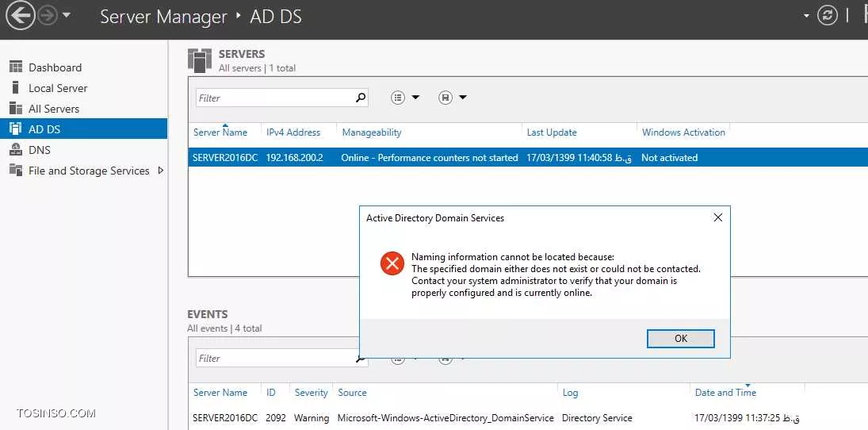
Task: Sort events by Severity column
Action: (311, 393)
